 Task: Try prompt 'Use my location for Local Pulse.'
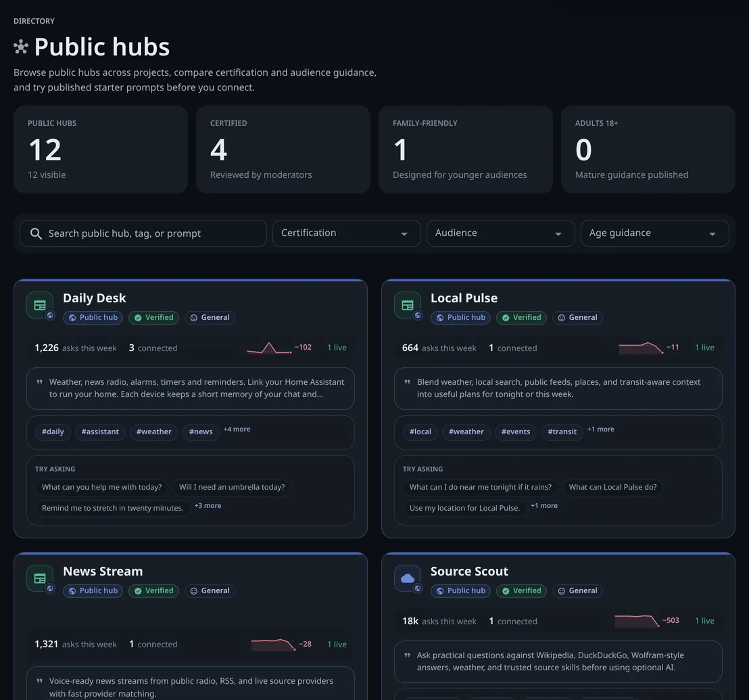pyautogui.click(x=465, y=509)
